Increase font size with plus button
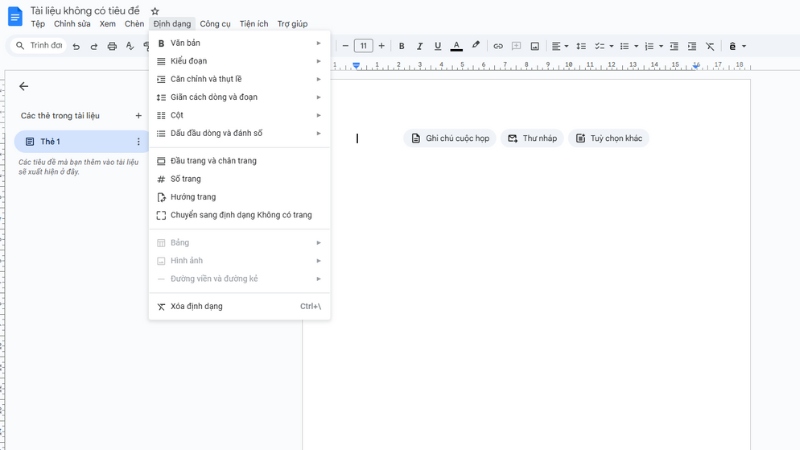Viewport: 800px width, 450px height. [381, 46]
